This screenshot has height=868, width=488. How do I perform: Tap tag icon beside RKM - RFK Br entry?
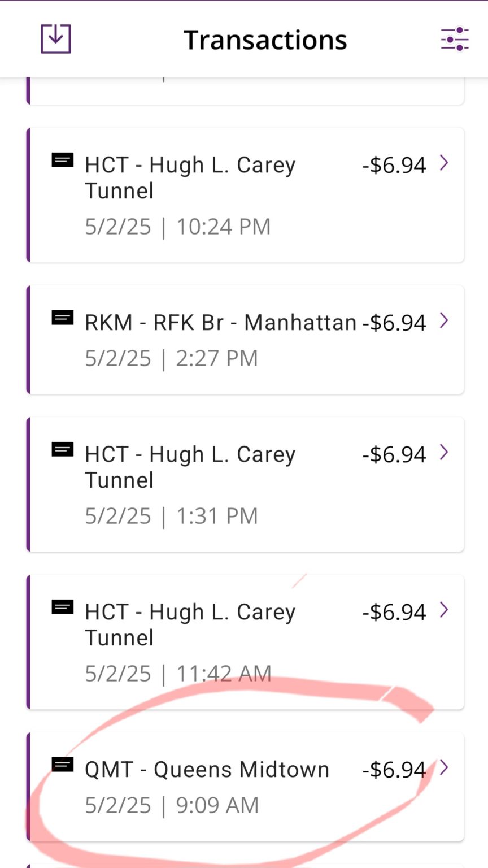(63, 318)
